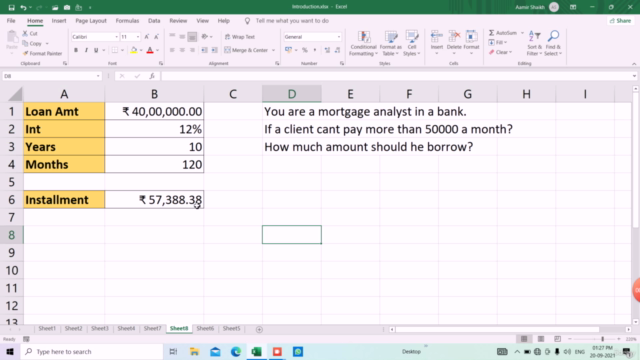Open File Explorer from taskbar

tap(194, 351)
